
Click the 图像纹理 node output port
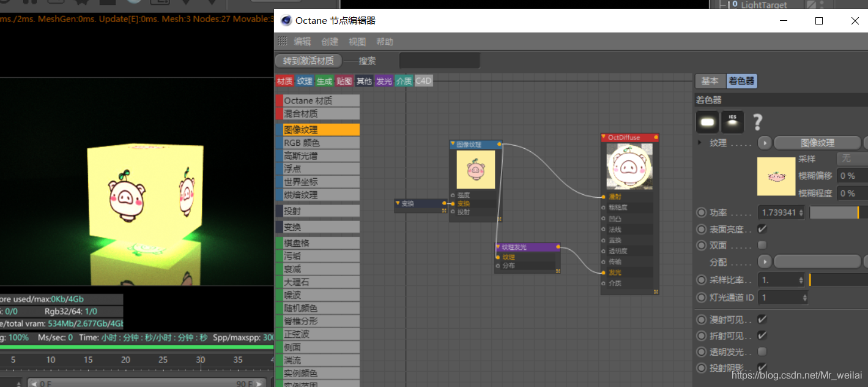tap(500, 145)
